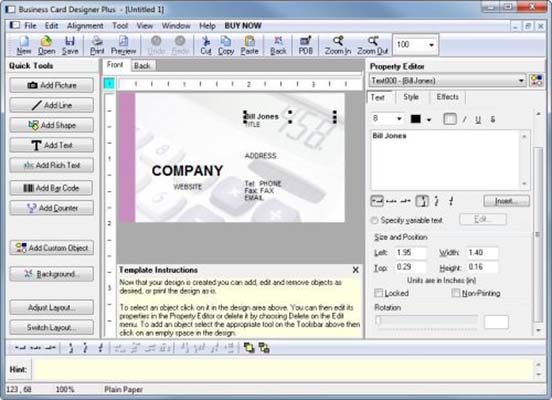Align text left in Property Editor
The width and height of the screenshot is (552, 400).
[x=377, y=201]
